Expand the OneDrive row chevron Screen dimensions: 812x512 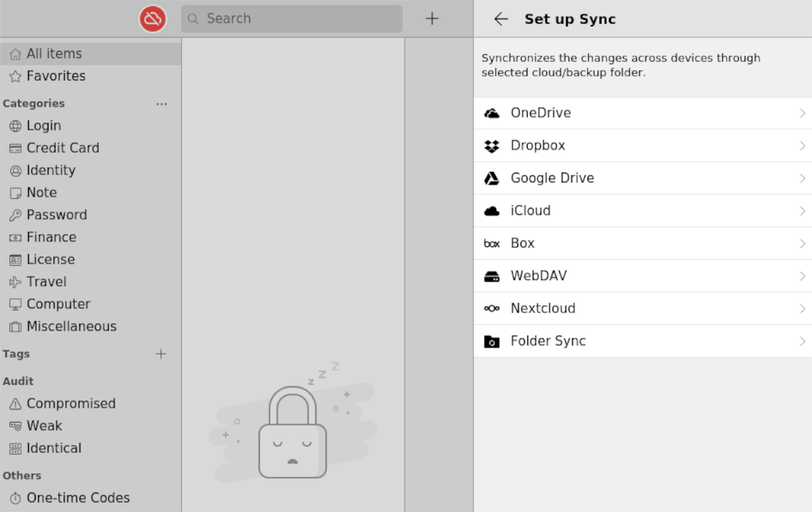coord(803,113)
